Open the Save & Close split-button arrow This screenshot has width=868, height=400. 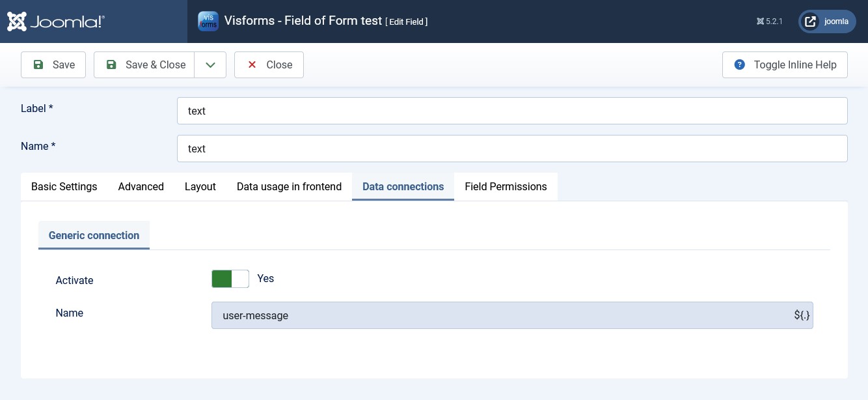[210, 64]
